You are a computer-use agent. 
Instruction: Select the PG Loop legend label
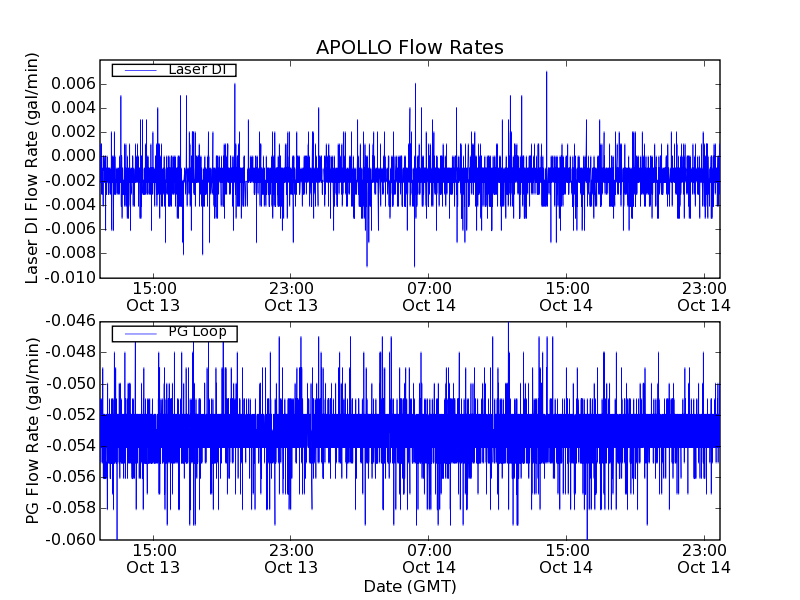[x=197, y=332]
